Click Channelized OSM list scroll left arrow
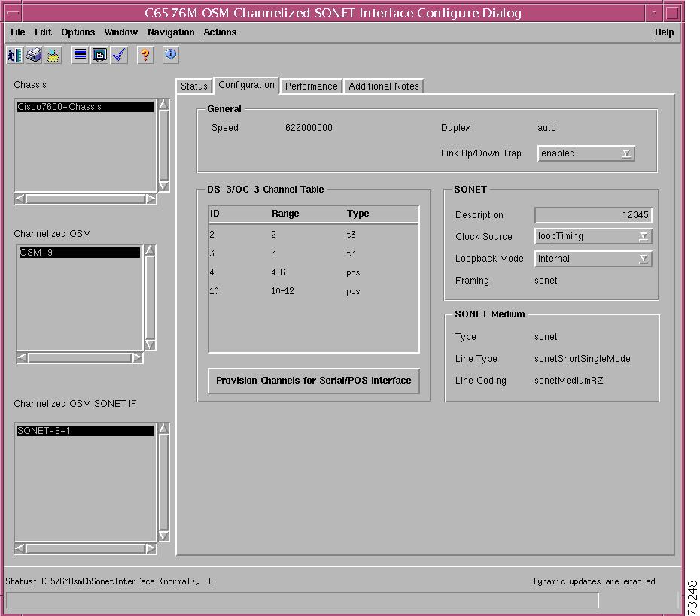 click(22, 358)
